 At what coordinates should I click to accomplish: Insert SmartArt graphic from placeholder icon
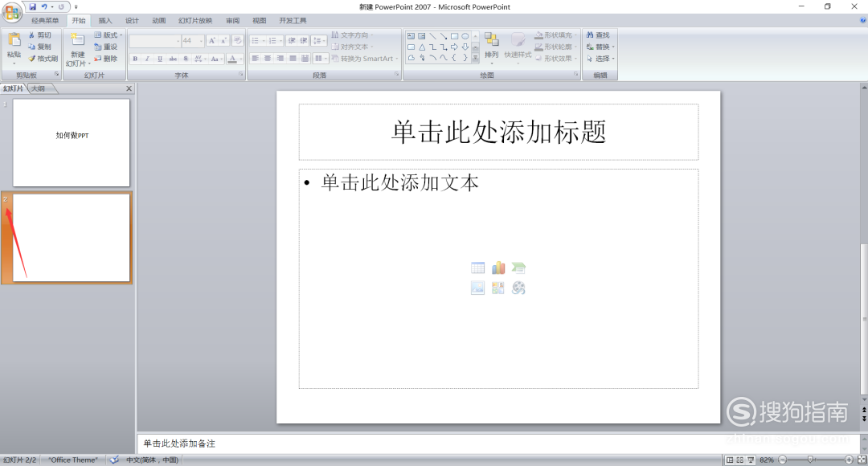518,268
